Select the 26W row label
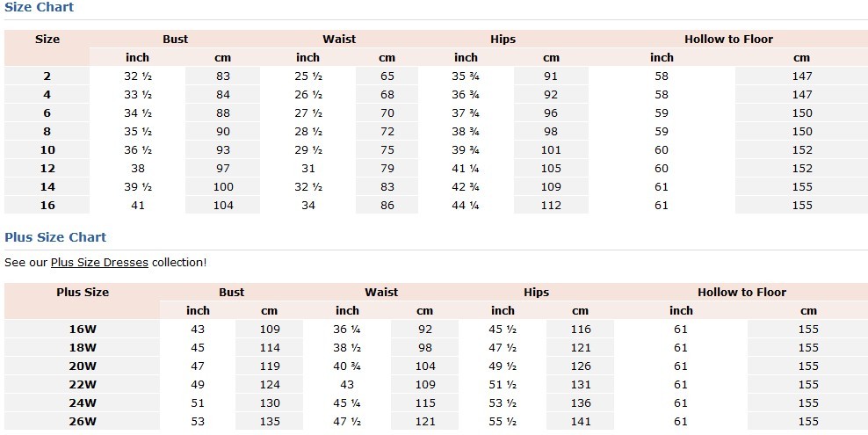The image size is (868, 435). [83, 422]
